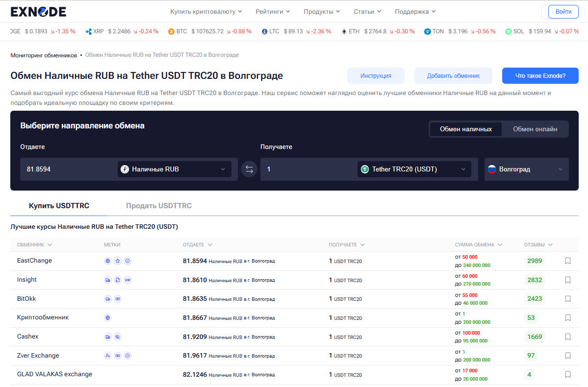This screenshot has height=387, width=588.
Task: Click the globe tag icon for EastChange
Action: click(107, 261)
